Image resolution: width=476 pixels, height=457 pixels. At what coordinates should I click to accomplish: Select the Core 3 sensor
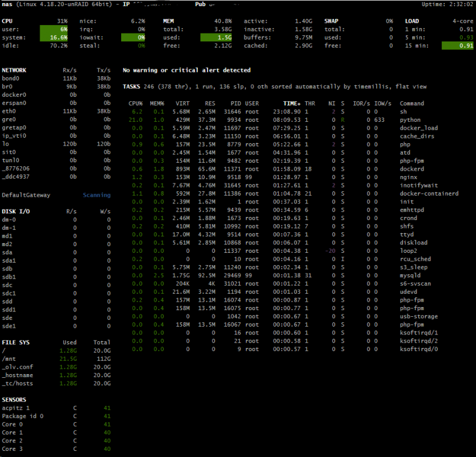coord(12,449)
